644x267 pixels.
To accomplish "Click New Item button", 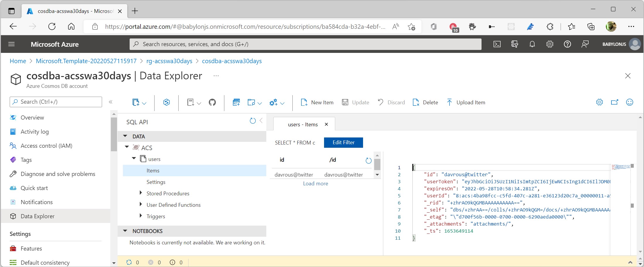I will 317,102.
